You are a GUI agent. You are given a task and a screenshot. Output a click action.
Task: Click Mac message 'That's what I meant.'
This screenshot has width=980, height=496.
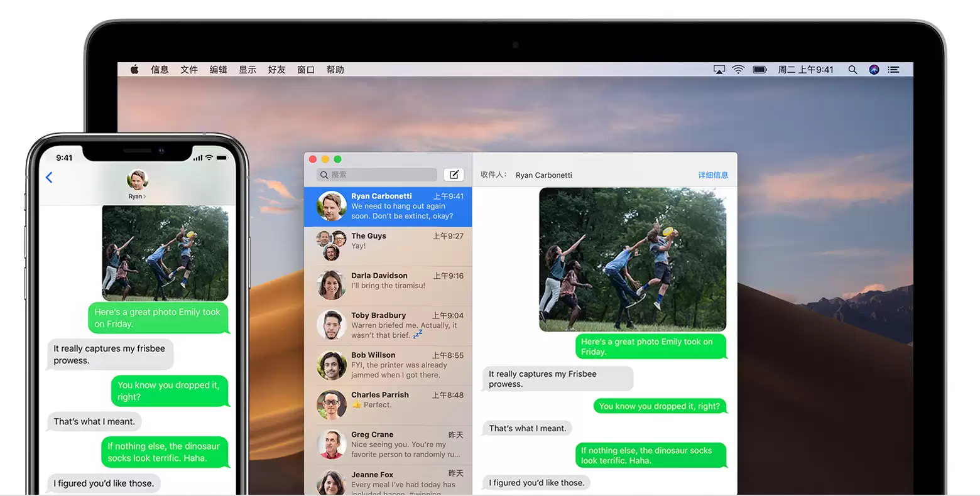tap(527, 428)
